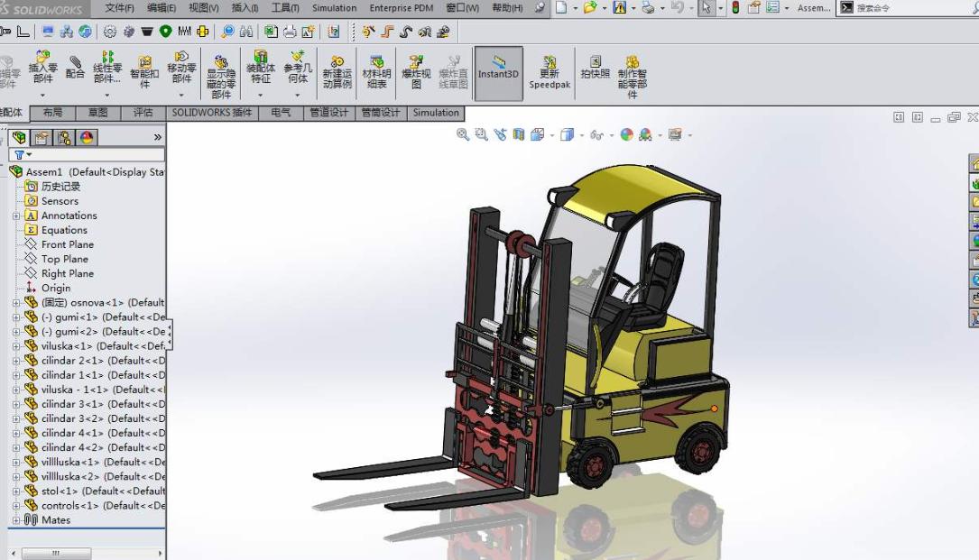Screen dimensions: 979x560
Task: Click the New document icon
Action: [561, 7]
